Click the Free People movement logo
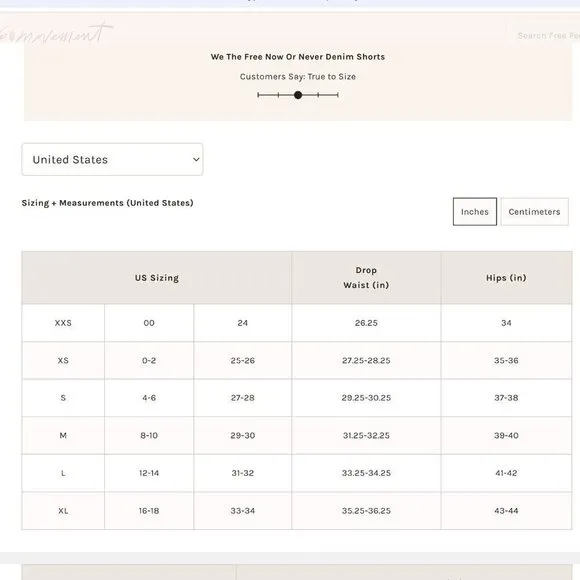 pyautogui.click(x=55, y=33)
